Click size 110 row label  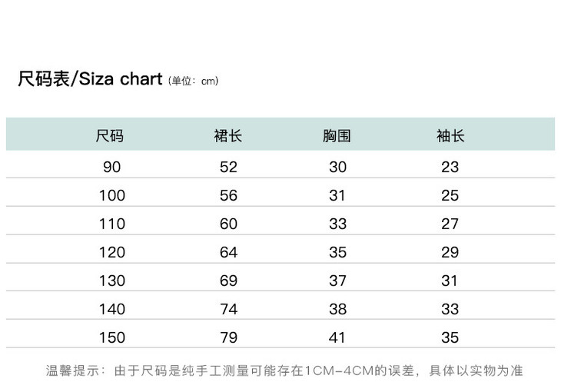tap(111, 224)
